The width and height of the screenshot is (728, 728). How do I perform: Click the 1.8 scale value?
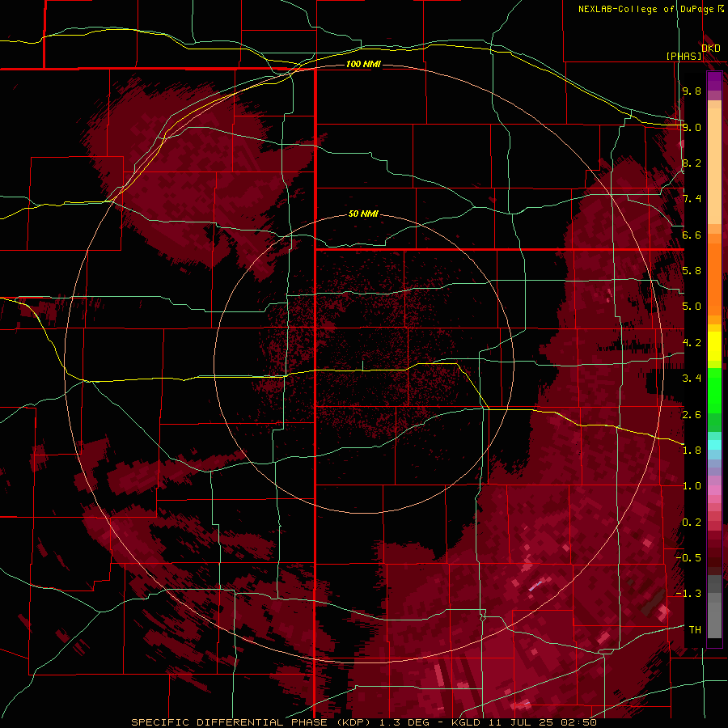pos(692,451)
